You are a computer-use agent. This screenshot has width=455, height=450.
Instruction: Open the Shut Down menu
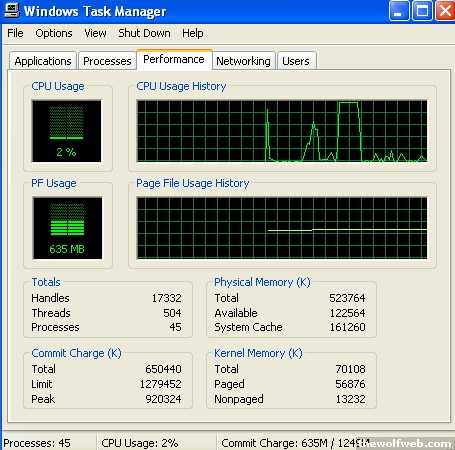pos(144,33)
